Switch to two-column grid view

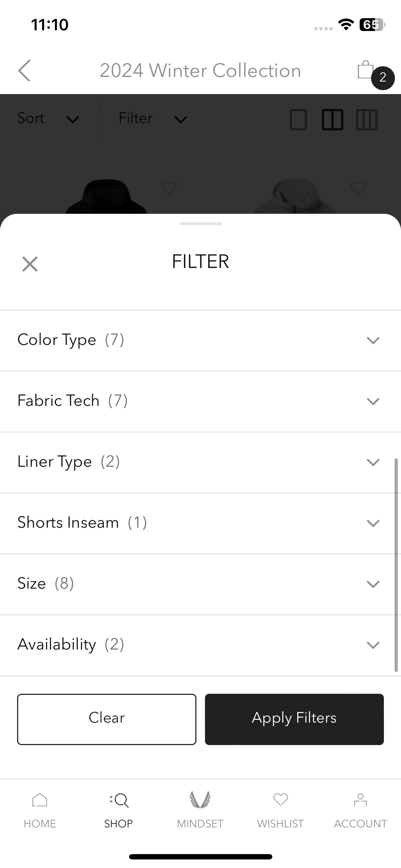[332, 119]
